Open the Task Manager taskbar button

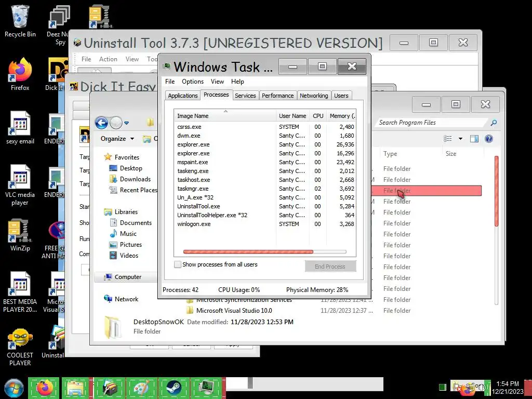(207, 388)
